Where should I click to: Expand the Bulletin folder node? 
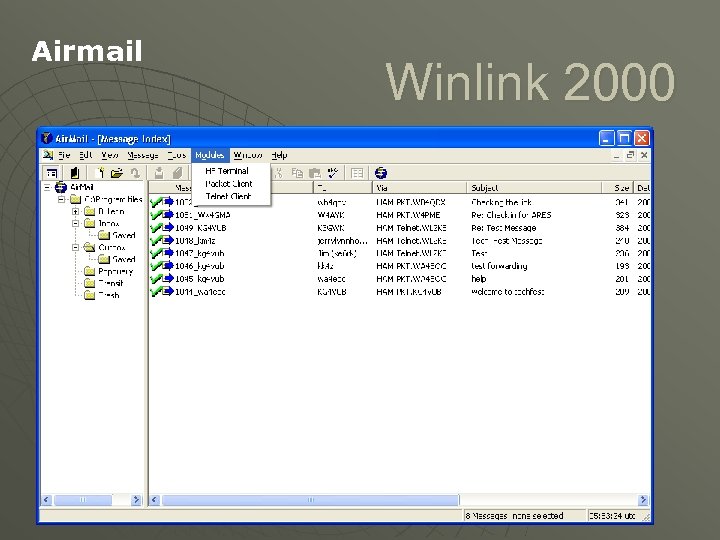(x=75, y=212)
